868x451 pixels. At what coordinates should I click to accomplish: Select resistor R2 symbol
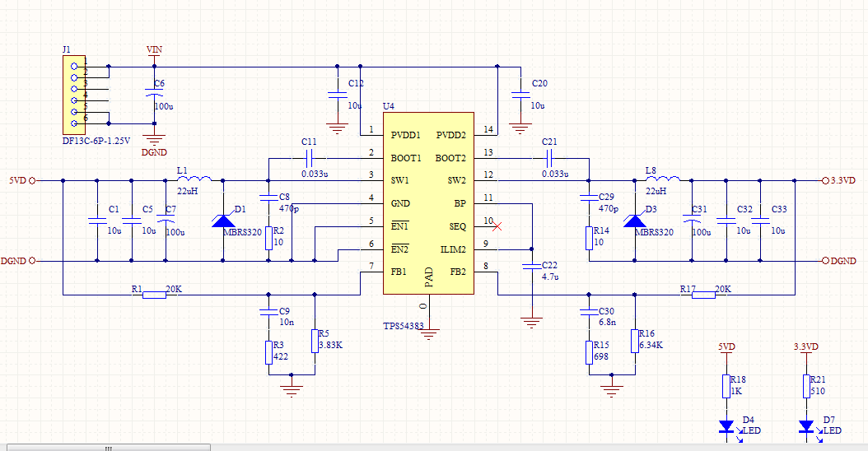click(x=268, y=238)
